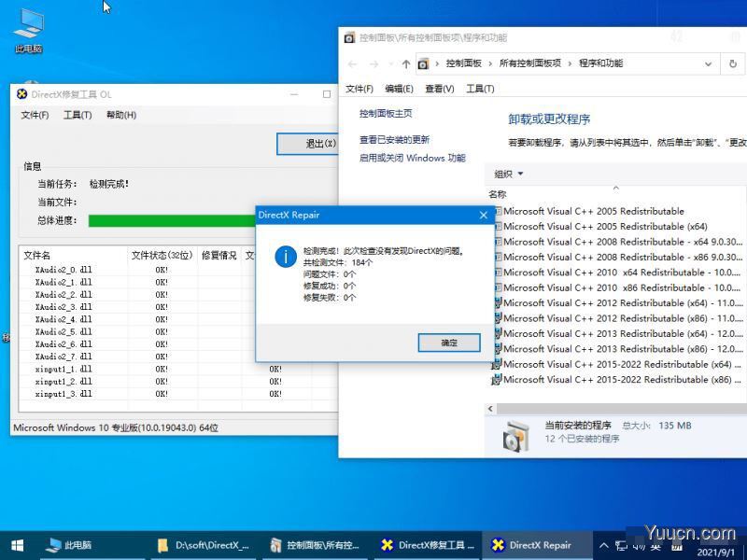Click the 修复情况 column header

(219, 255)
